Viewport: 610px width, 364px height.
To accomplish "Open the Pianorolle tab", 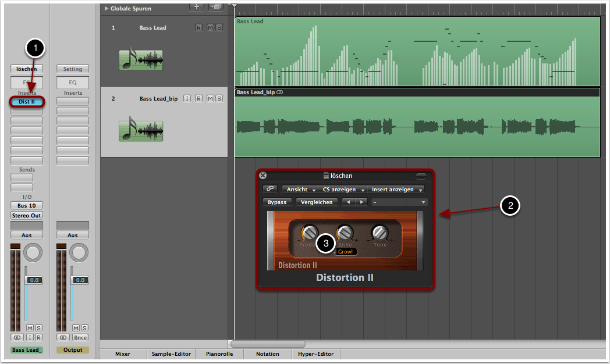I will (x=219, y=354).
